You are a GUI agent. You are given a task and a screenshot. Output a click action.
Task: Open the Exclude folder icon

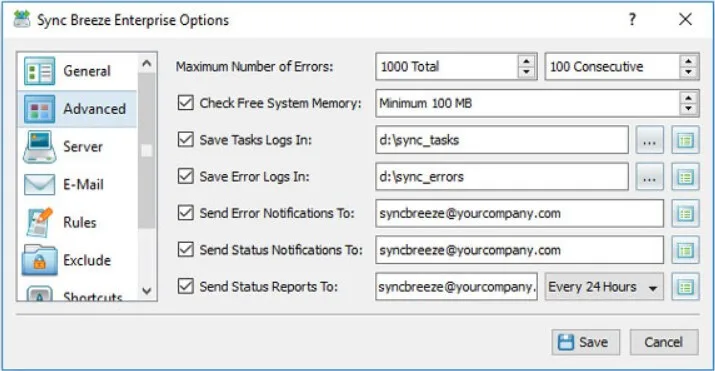pos(39,260)
